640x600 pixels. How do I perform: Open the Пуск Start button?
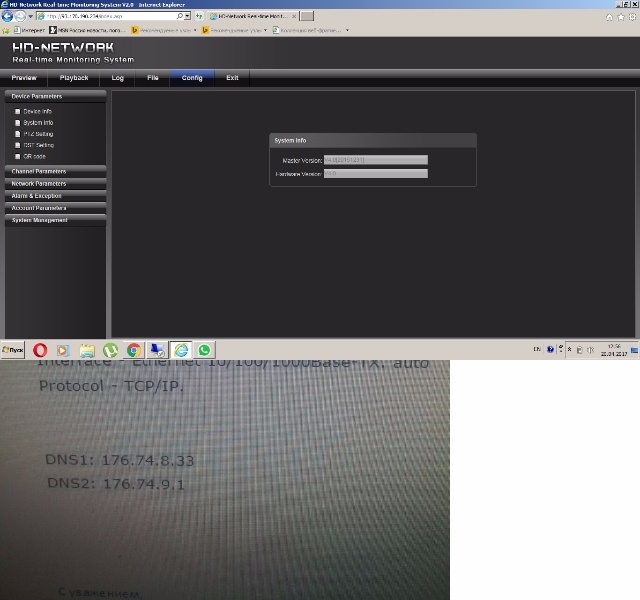click(x=13, y=350)
